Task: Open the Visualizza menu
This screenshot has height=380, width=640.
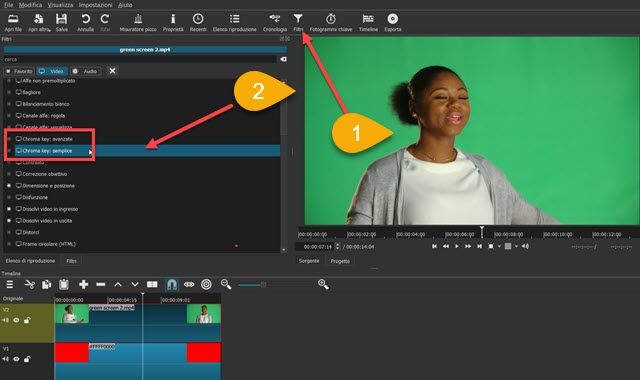Action: (x=60, y=5)
